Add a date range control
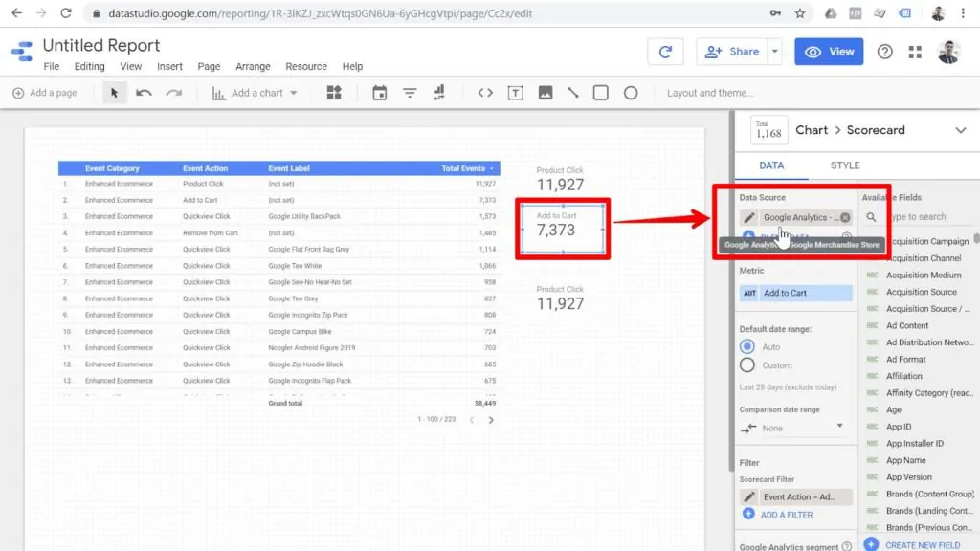The width and height of the screenshot is (980, 551). coord(380,93)
